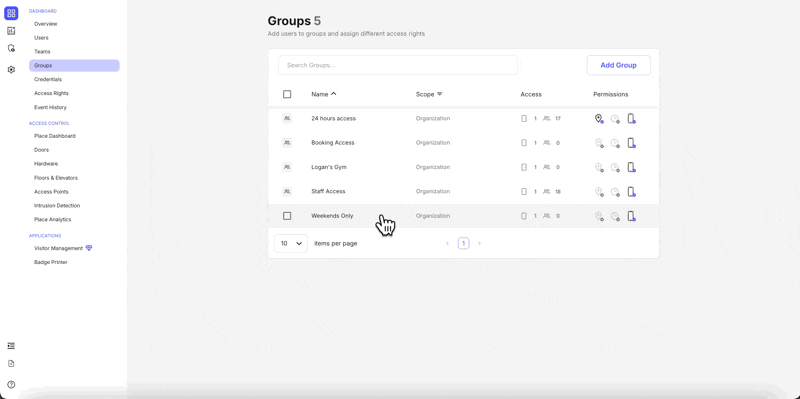Image resolution: width=800 pixels, height=399 pixels.
Task: Open the Logan's Gym group name
Action: (x=330, y=167)
